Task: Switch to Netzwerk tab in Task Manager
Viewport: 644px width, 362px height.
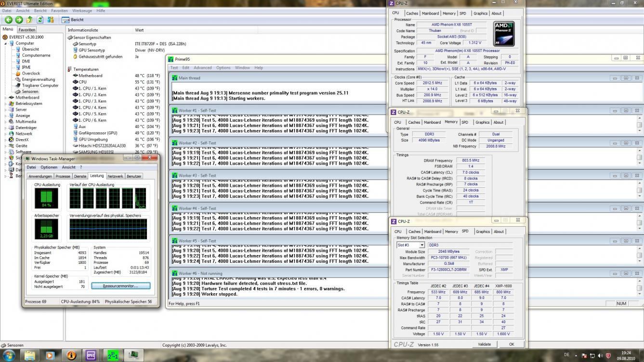Action: (x=115, y=176)
